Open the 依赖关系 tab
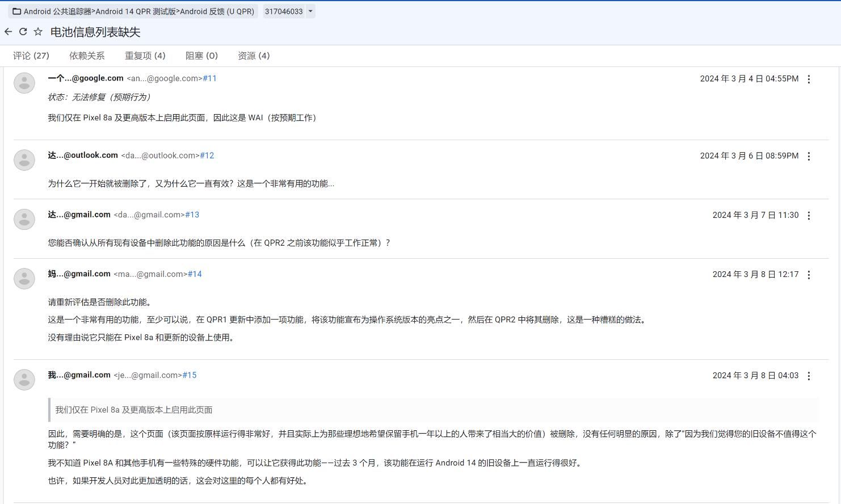This screenshot has width=841, height=504. click(x=87, y=56)
